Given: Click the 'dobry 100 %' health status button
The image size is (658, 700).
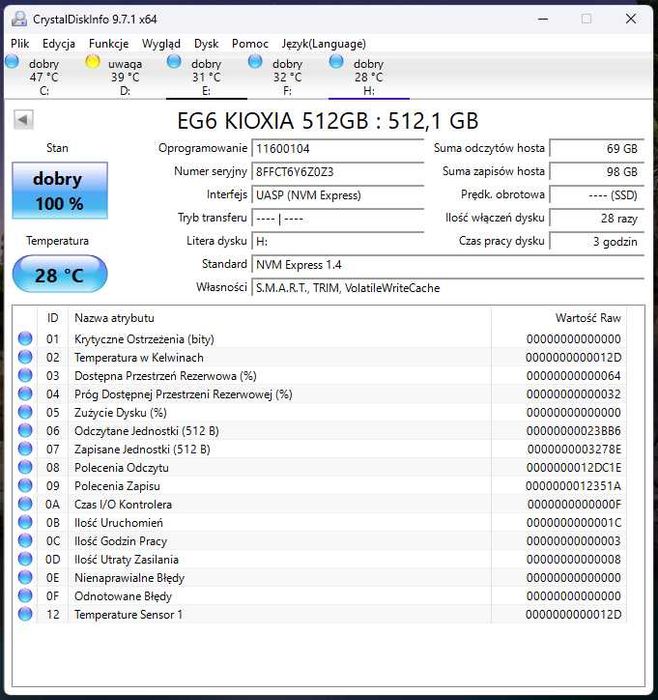Looking at the screenshot, I should tap(60, 191).
